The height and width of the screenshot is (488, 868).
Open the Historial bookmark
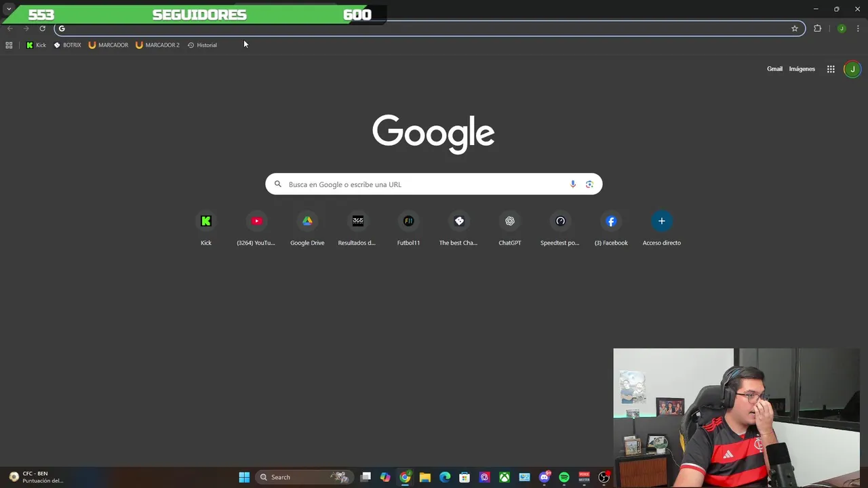point(202,45)
